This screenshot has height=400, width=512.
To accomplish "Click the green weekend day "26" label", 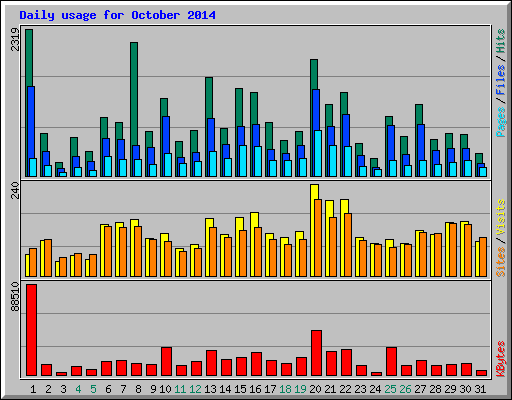I will [405, 389].
